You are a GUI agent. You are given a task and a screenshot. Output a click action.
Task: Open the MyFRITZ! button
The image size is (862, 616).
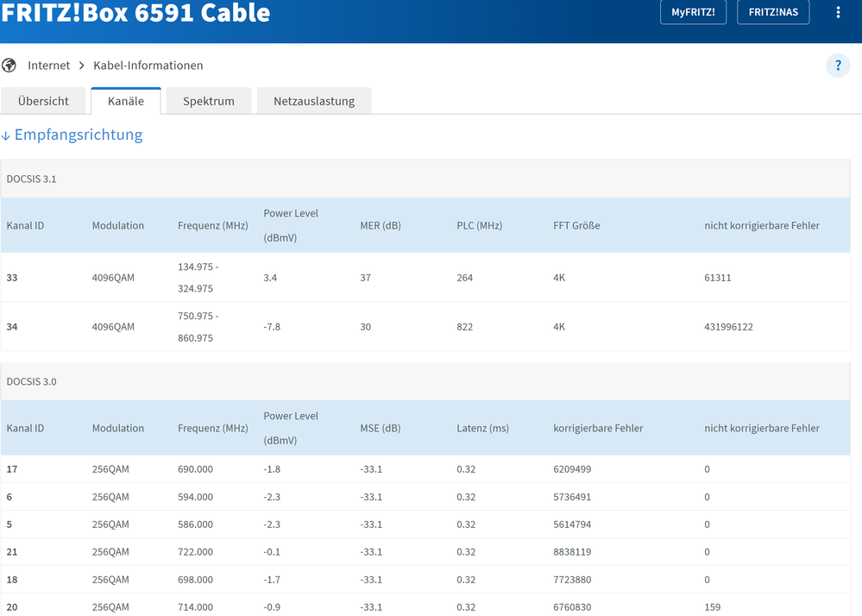[x=693, y=12]
